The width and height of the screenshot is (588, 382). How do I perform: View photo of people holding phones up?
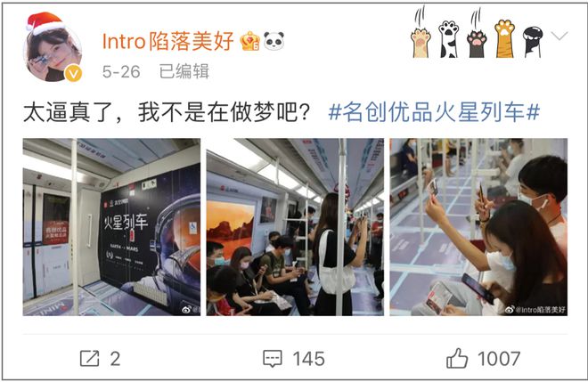(478, 227)
